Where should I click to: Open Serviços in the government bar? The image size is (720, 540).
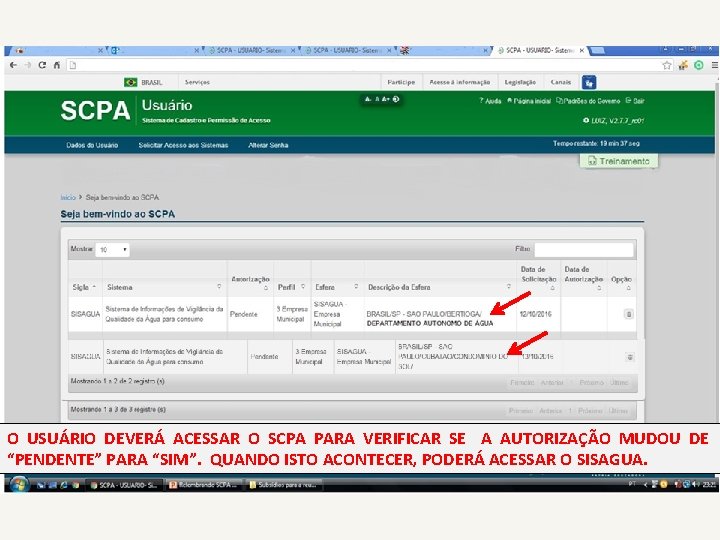(x=197, y=82)
